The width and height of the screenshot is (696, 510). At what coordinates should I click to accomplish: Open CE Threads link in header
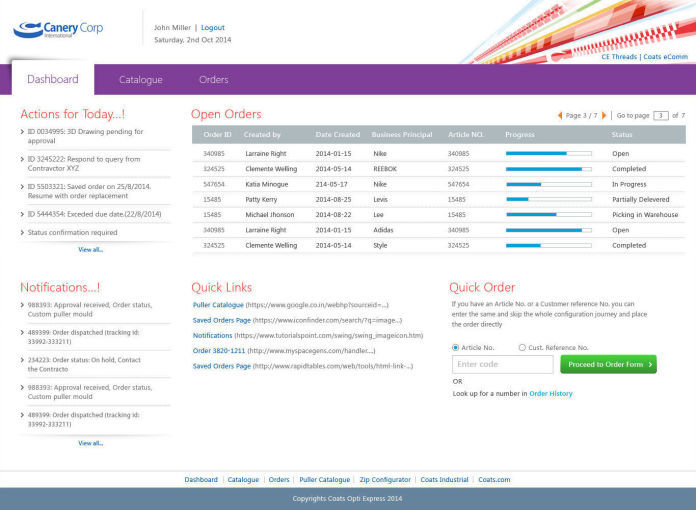click(x=619, y=57)
